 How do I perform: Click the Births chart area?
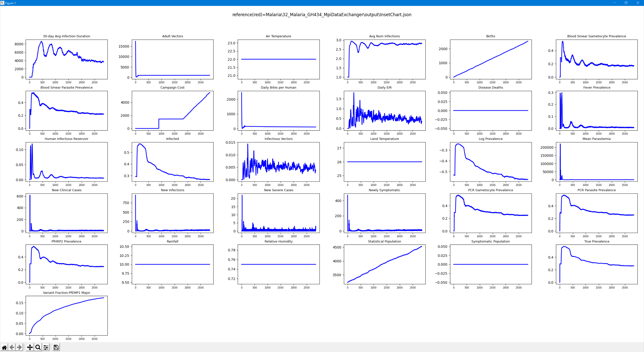tap(491, 59)
